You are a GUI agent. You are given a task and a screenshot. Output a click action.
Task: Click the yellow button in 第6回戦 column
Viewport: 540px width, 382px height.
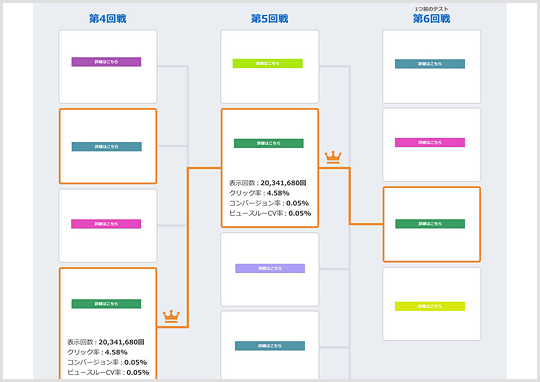tap(430, 306)
